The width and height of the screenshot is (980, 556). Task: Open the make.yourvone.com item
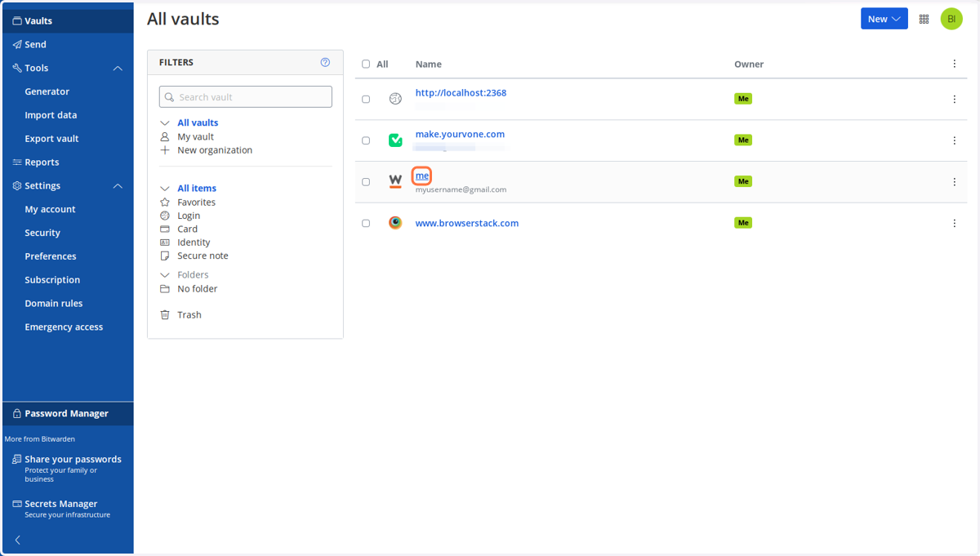[x=460, y=135]
